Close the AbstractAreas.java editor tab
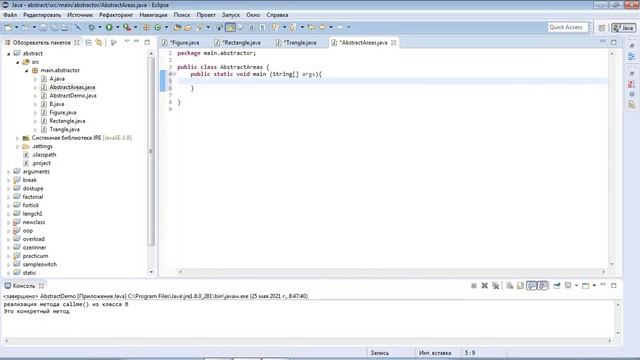The height and width of the screenshot is (360, 640). pos(393,42)
